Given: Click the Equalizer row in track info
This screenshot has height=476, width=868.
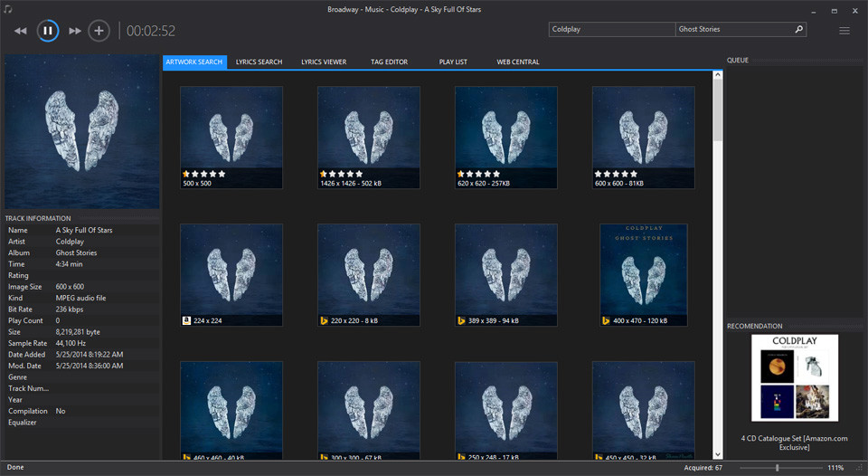Looking at the screenshot, I should pos(82,423).
